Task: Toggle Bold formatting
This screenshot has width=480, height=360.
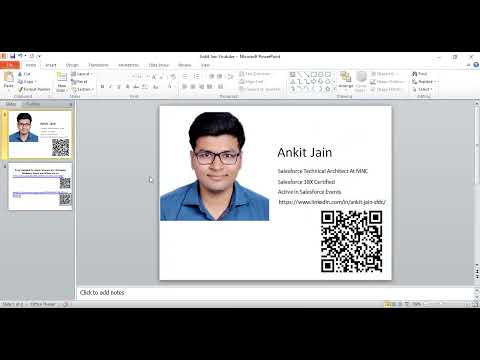Action: [102, 87]
